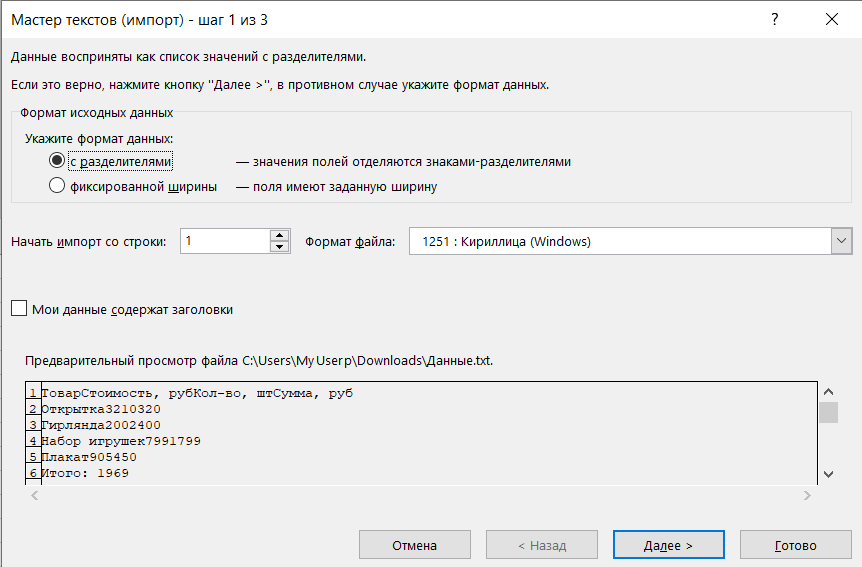
Task: Click the "Отмена" button
Action: [x=415, y=544]
